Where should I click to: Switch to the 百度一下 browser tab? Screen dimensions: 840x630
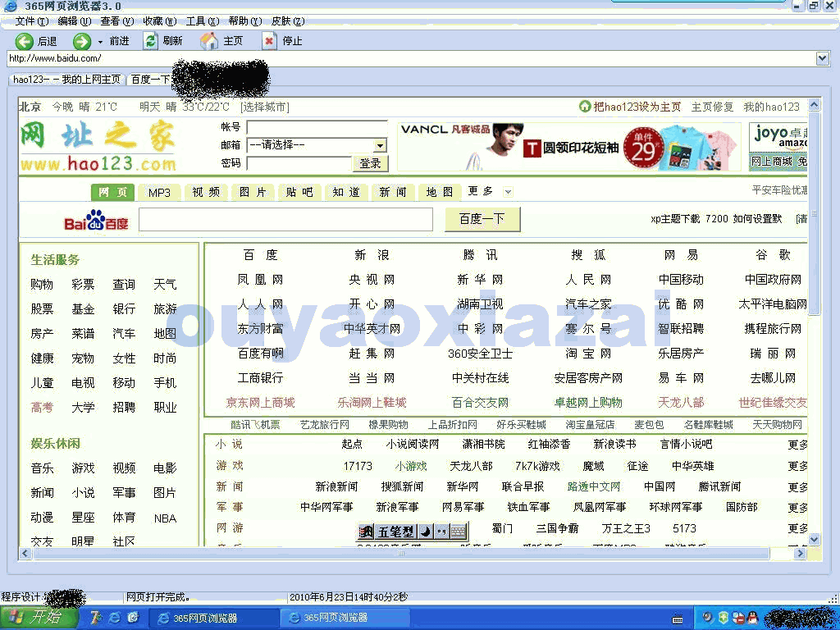[150, 80]
